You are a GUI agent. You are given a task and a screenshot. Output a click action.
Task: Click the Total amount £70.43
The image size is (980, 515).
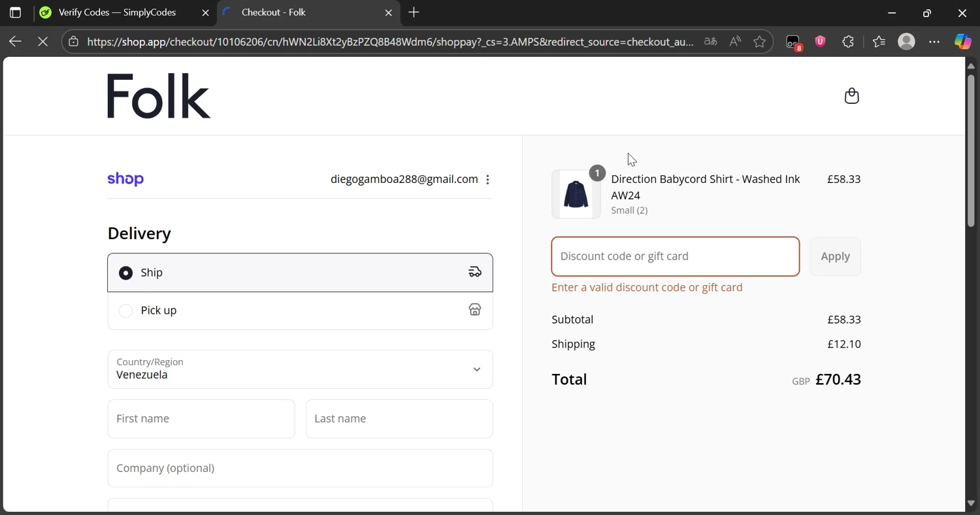click(x=838, y=380)
